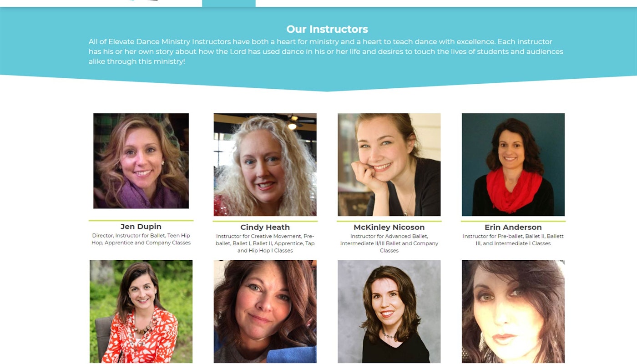Viewport: 637px width, 364px height.
Task: Select the "Instructor for Advanced Ballet" caption
Action: tap(389, 243)
